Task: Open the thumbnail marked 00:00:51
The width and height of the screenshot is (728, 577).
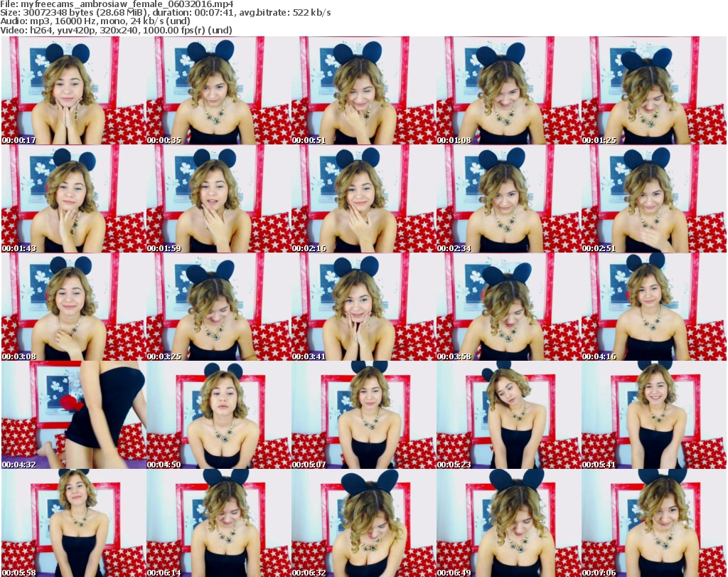Action: (363, 91)
